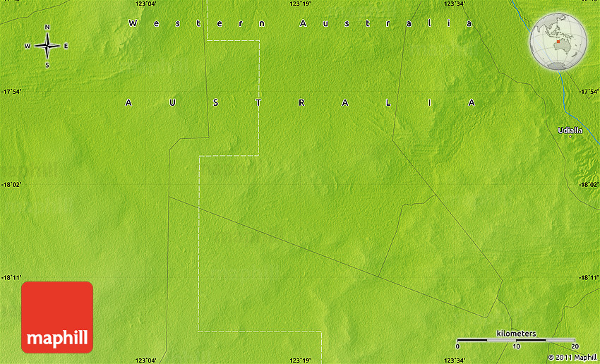Image resolution: width=600 pixels, height=364 pixels.
Task: Click the "20" value on the scale bar
Action: pos(575,346)
